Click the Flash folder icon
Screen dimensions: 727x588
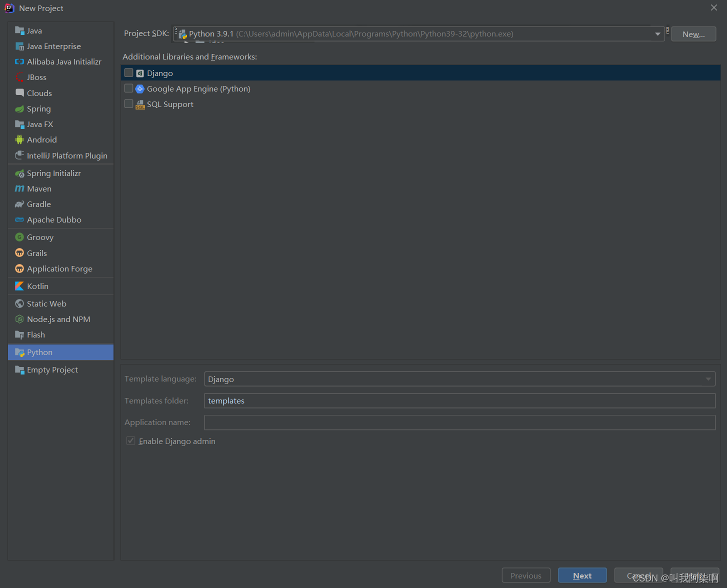point(19,334)
